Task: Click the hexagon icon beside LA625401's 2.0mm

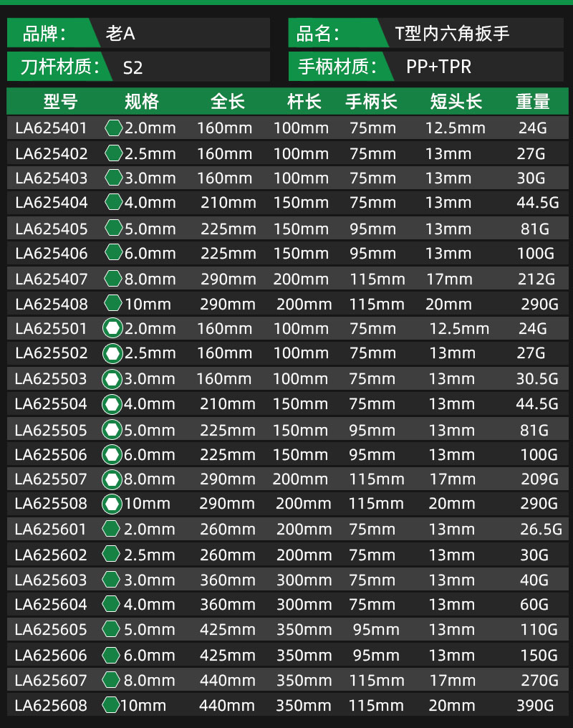Action: pos(113,128)
